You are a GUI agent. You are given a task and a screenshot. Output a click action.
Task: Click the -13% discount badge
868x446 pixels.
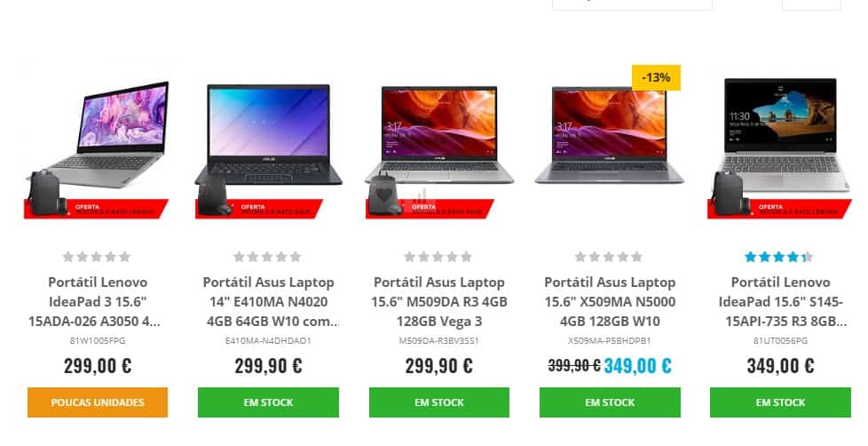(x=656, y=77)
